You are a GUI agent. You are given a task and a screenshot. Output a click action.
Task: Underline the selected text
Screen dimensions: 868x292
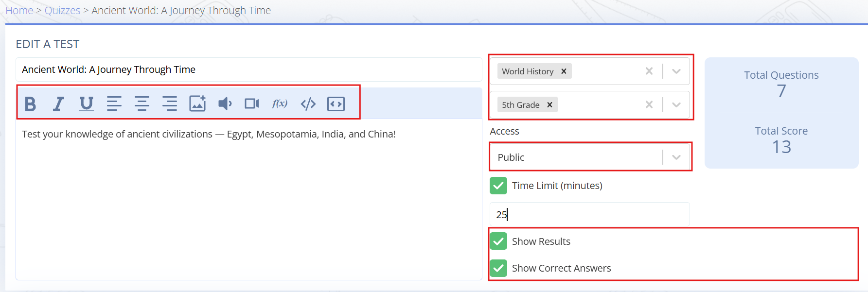(x=86, y=103)
